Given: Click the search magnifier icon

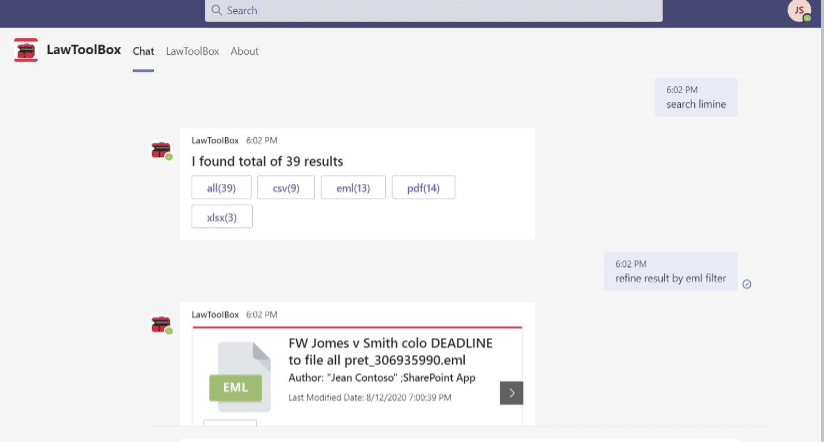Looking at the screenshot, I should (x=216, y=10).
